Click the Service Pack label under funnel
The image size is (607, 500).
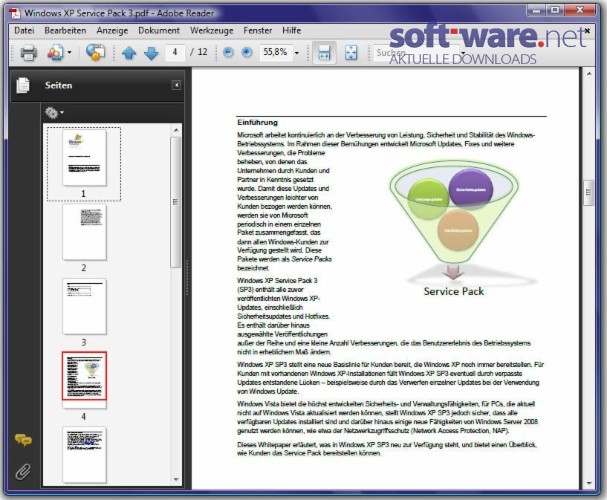(454, 291)
